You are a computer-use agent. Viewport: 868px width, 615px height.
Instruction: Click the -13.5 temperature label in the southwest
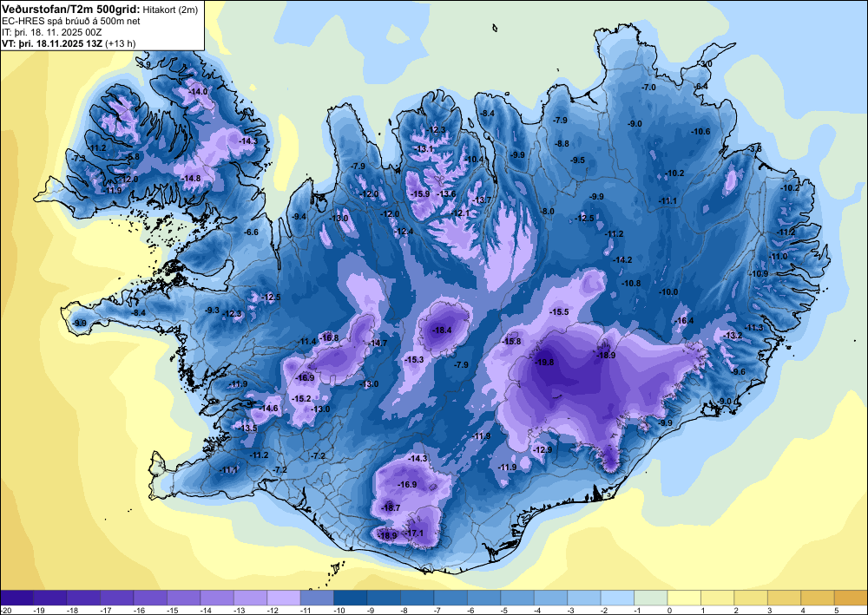[x=248, y=428]
